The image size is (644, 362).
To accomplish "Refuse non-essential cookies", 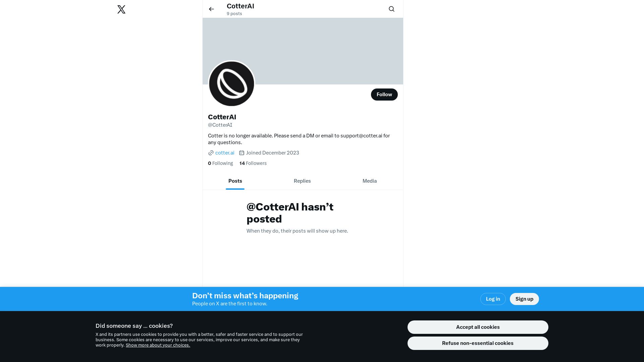I will (x=478, y=343).
